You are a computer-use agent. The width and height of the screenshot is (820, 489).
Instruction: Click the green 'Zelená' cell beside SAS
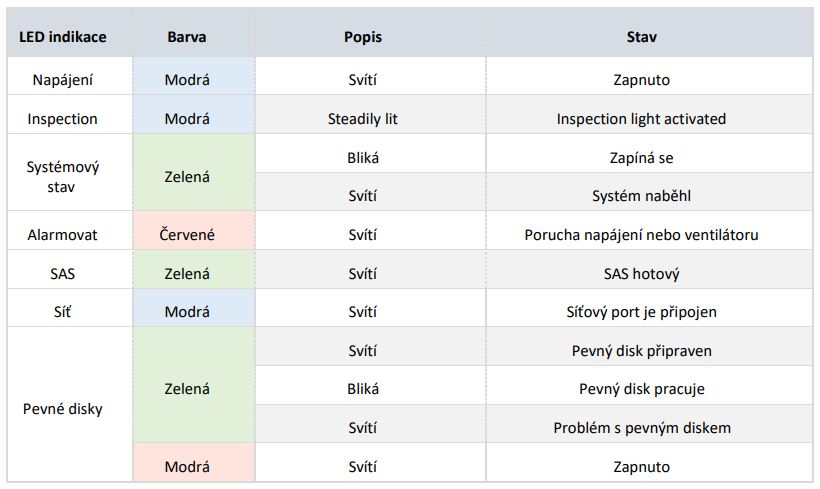187,273
